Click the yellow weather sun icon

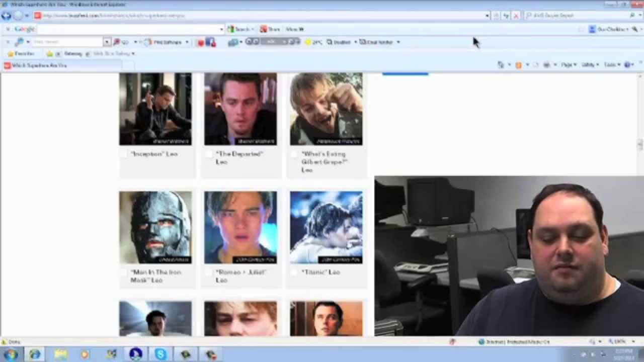click(x=308, y=42)
